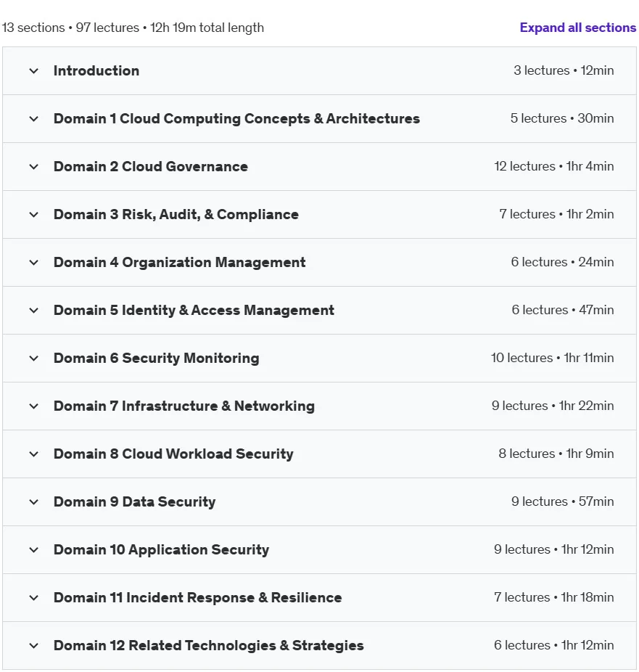Click the Domain 9 Data Security title
This screenshot has height=672, width=639.
coord(134,502)
